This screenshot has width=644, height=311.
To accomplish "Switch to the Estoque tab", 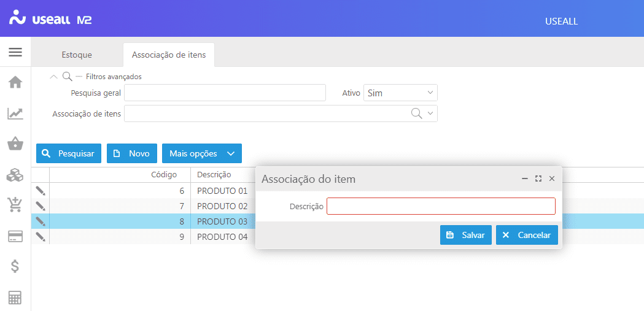I will coord(77,55).
